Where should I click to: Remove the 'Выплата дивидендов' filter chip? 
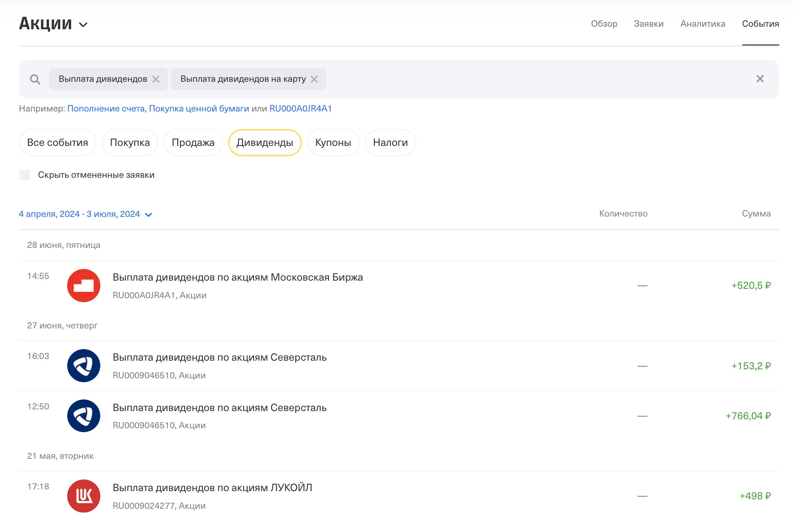(x=156, y=79)
